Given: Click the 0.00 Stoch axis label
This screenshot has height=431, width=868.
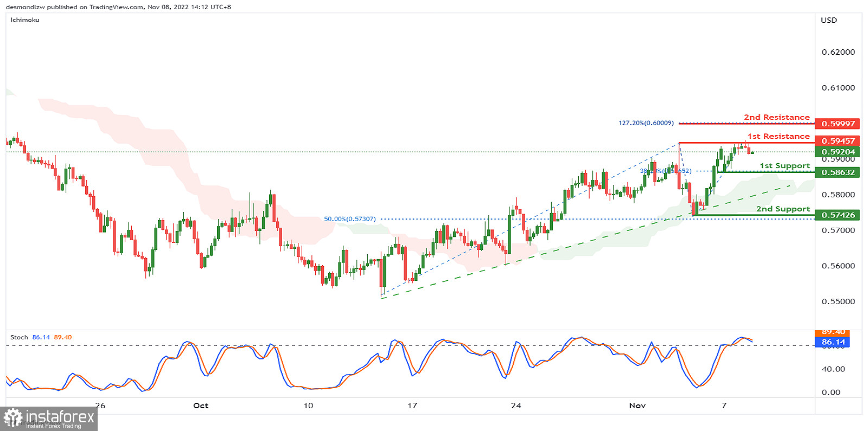Looking at the screenshot, I should point(831,393).
